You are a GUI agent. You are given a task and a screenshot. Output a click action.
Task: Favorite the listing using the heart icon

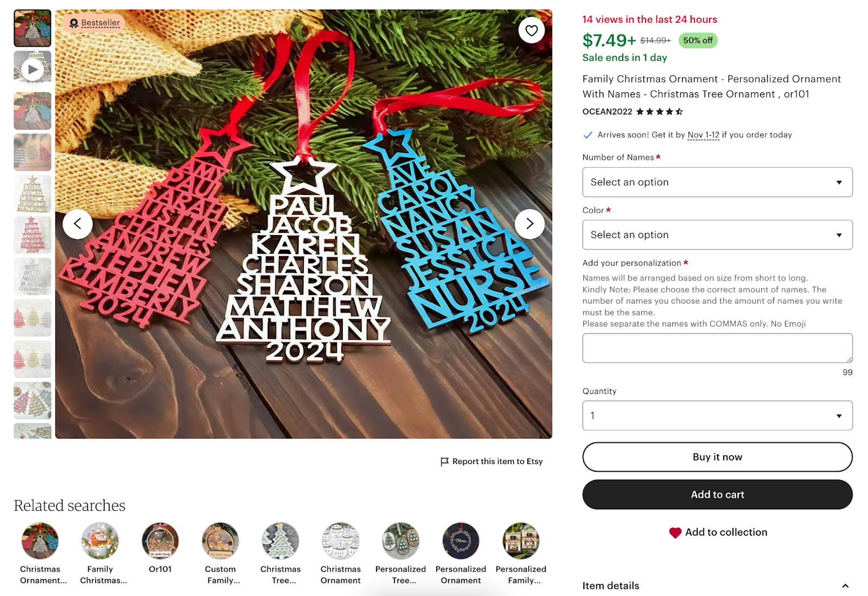(531, 30)
